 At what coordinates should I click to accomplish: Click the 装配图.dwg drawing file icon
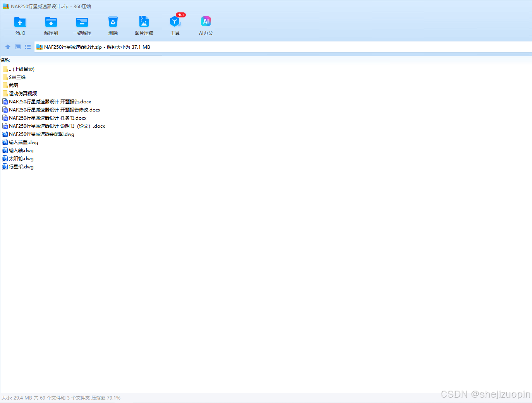click(5, 134)
